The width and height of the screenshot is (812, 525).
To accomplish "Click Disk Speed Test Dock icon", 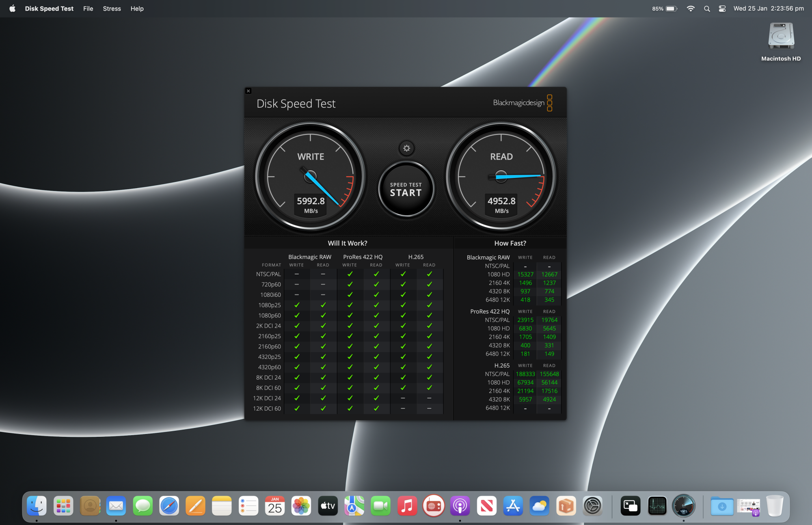I will click(x=684, y=506).
